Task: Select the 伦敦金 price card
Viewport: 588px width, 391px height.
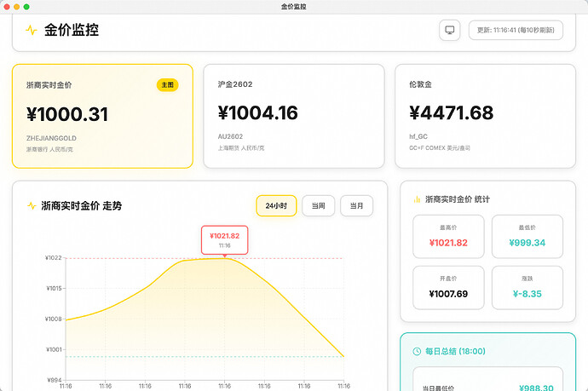Action: [485, 116]
